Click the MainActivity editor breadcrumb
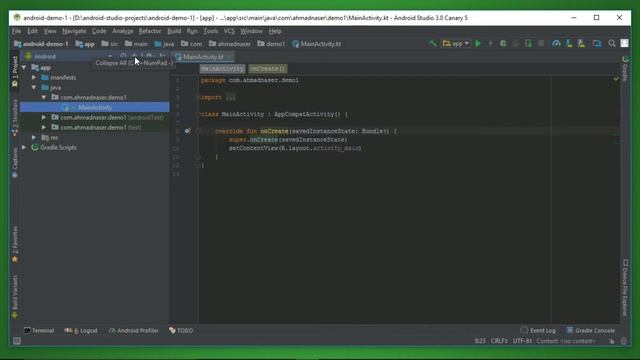The image size is (640, 360). [222, 69]
